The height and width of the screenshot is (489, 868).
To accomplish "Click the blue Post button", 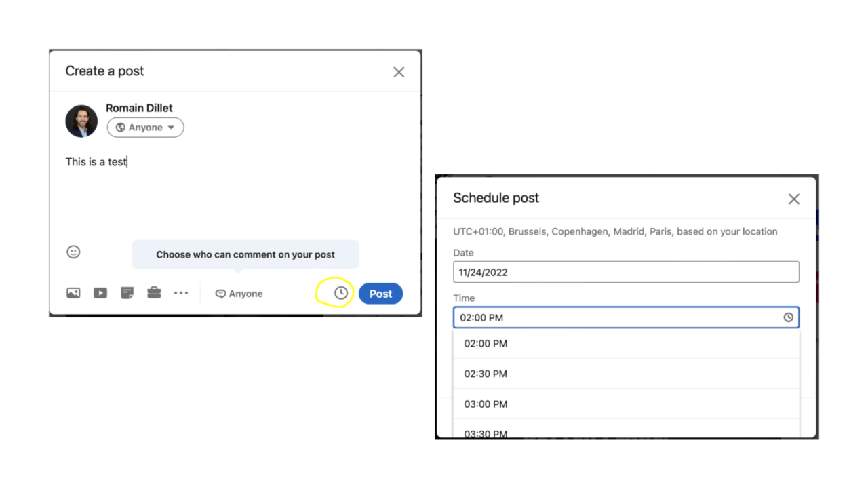I will tap(380, 293).
